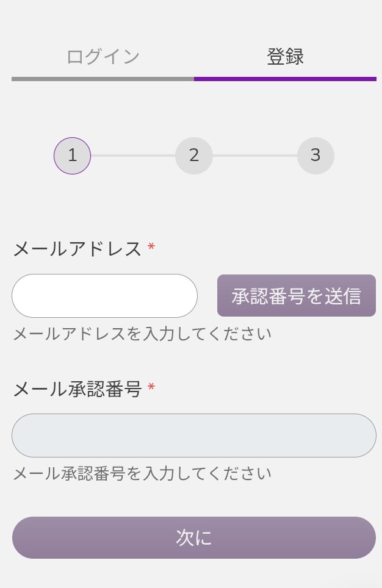Click the メールアドレス field label
The width and height of the screenshot is (382, 588).
77,249
